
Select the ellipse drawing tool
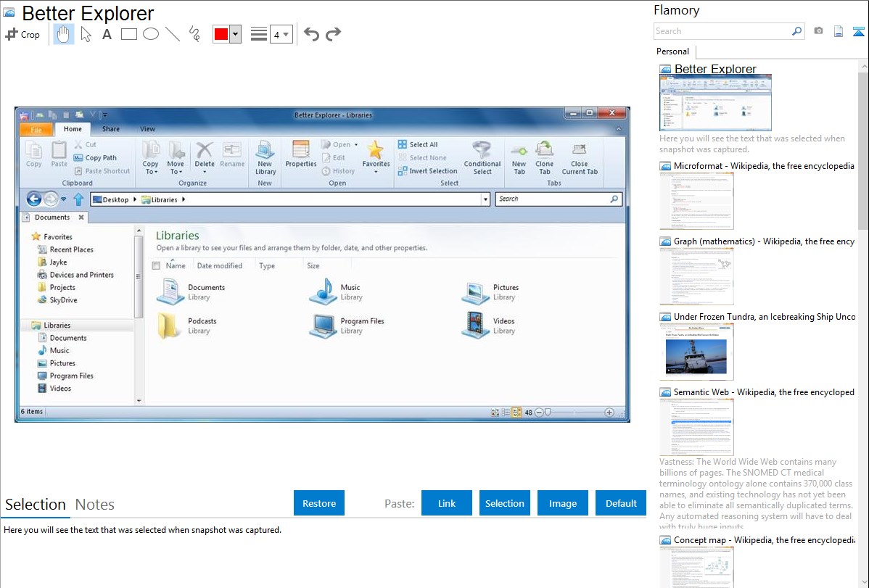(x=151, y=34)
